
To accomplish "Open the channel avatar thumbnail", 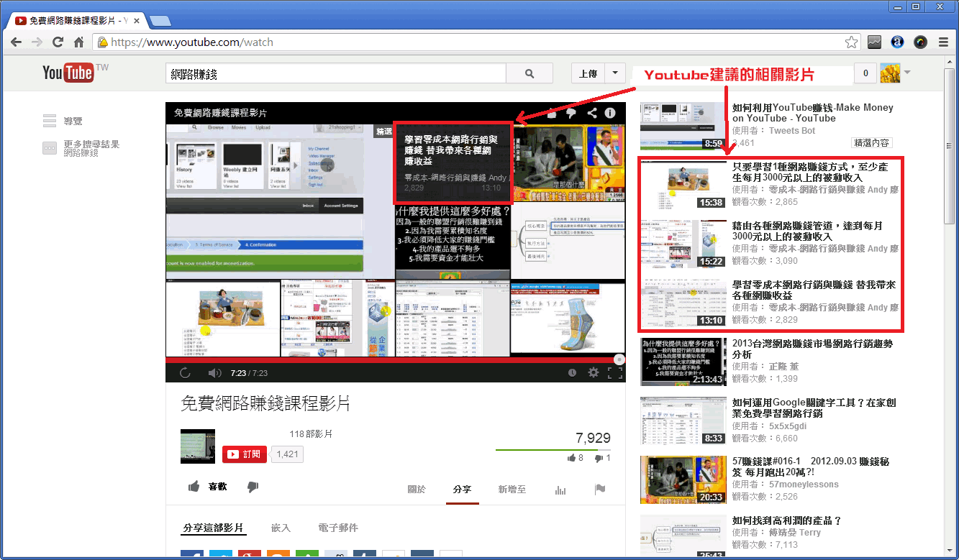I will coord(197,446).
